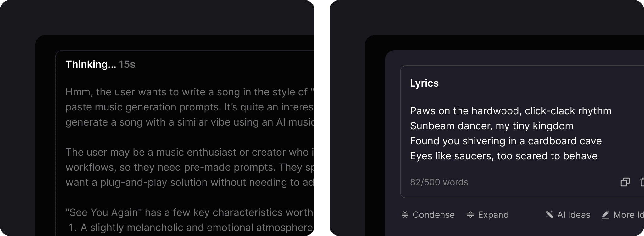Image resolution: width=644 pixels, height=236 pixels.
Task: Click the sparkle wand next to AI Ideas label
Action: pos(550,215)
